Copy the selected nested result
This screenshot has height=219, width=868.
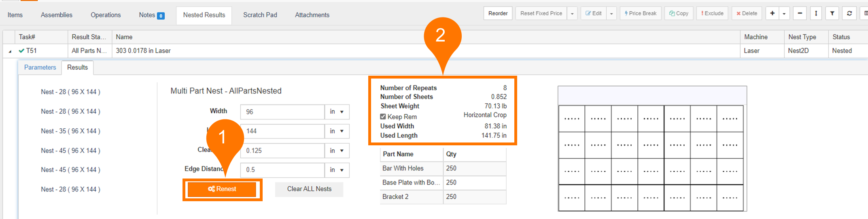point(679,13)
